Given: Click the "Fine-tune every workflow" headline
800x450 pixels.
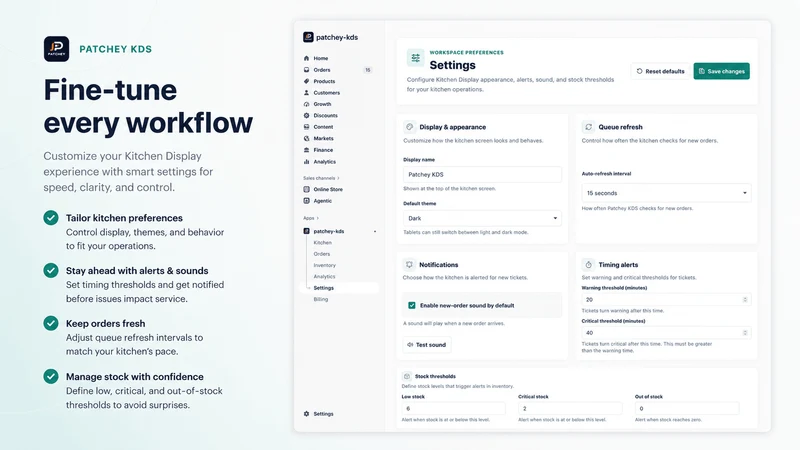Looking at the screenshot, I should [148, 106].
